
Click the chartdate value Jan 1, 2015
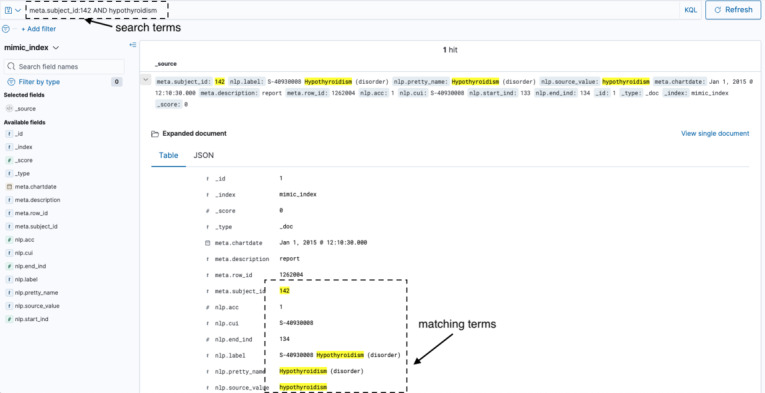(323, 242)
